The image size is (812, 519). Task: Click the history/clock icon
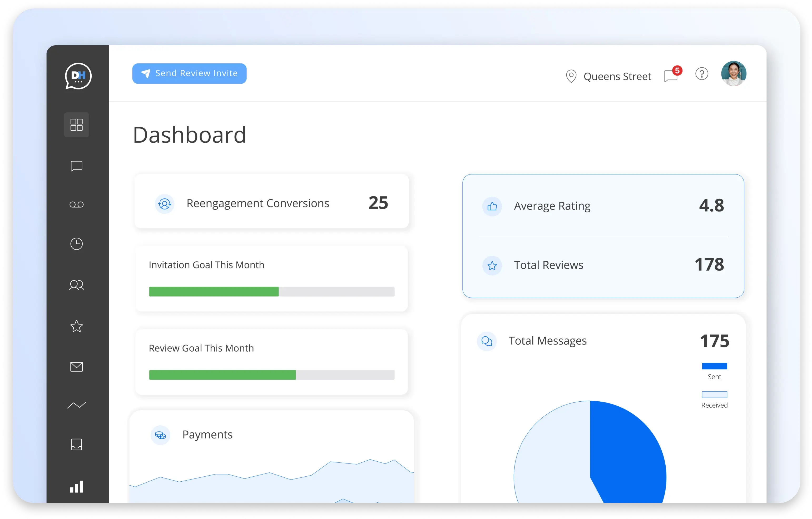pos(76,243)
